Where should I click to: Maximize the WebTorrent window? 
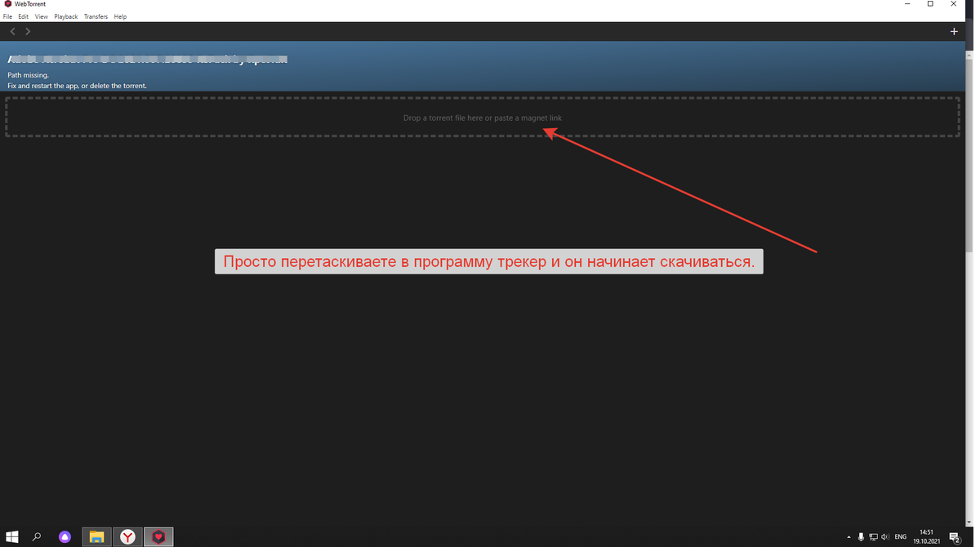[x=930, y=4]
